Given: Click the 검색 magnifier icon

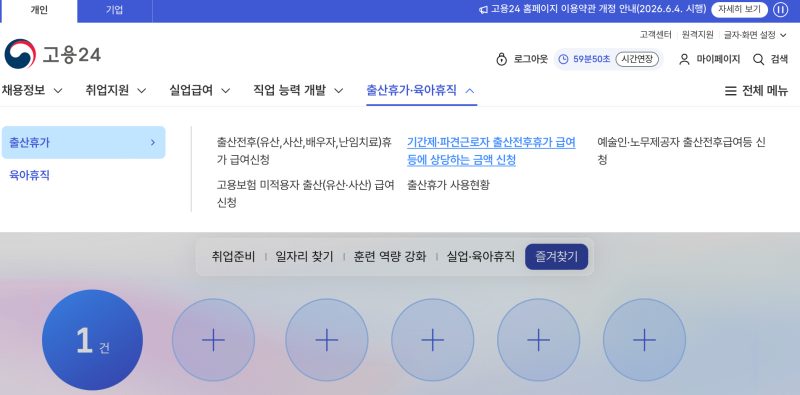Looking at the screenshot, I should 758,59.
